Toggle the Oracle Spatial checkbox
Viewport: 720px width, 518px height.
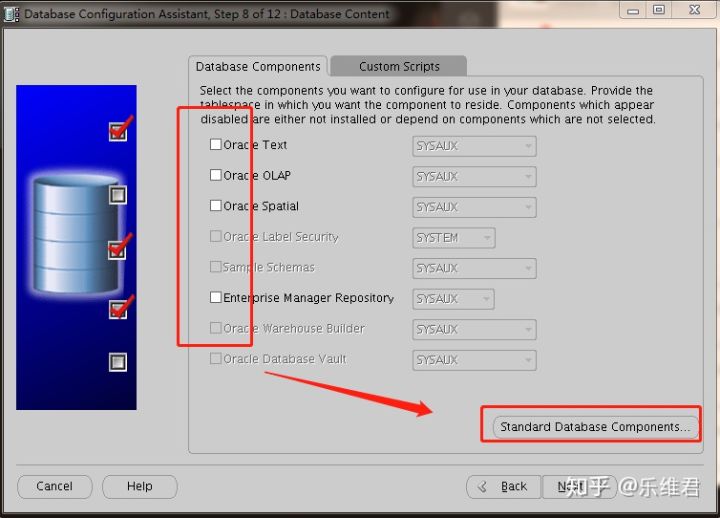(x=215, y=205)
